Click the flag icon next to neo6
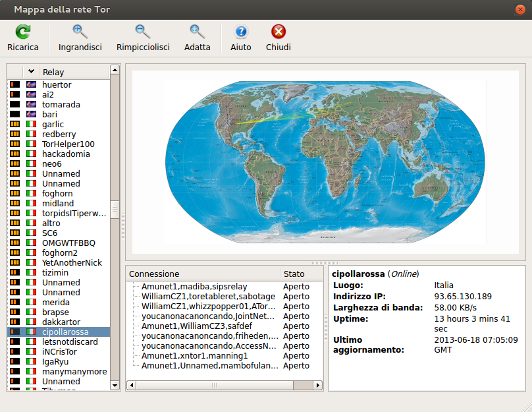Screen dimensions: 532x412 coord(31,163)
